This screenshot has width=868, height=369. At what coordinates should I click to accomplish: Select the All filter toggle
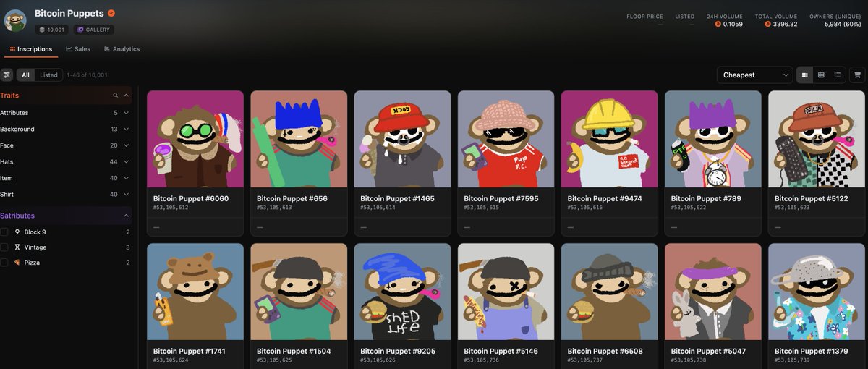click(25, 75)
